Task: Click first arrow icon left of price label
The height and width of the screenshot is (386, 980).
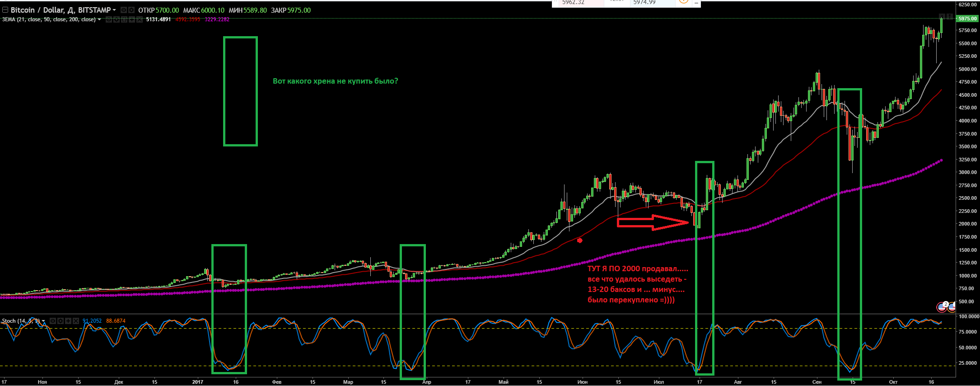Action: [942, 17]
